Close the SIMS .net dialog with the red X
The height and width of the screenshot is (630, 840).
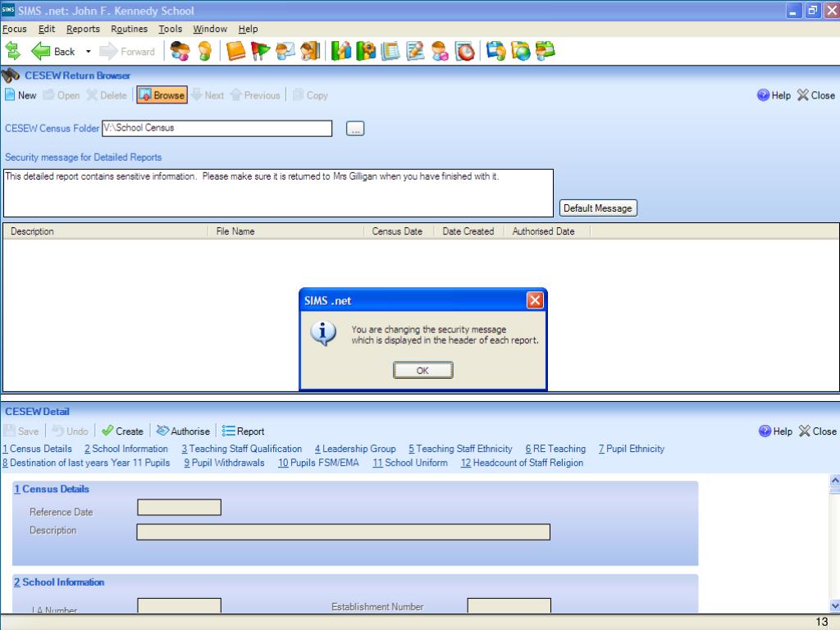point(535,300)
